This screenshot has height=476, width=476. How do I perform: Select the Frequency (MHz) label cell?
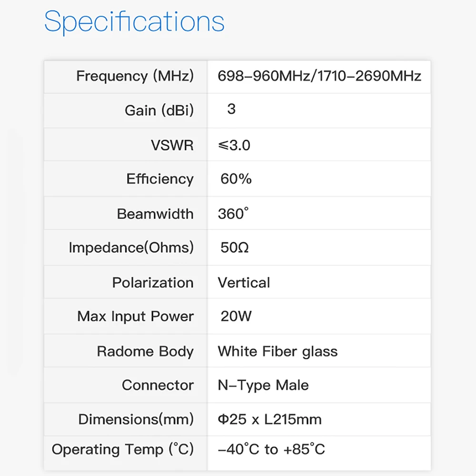(x=135, y=76)
